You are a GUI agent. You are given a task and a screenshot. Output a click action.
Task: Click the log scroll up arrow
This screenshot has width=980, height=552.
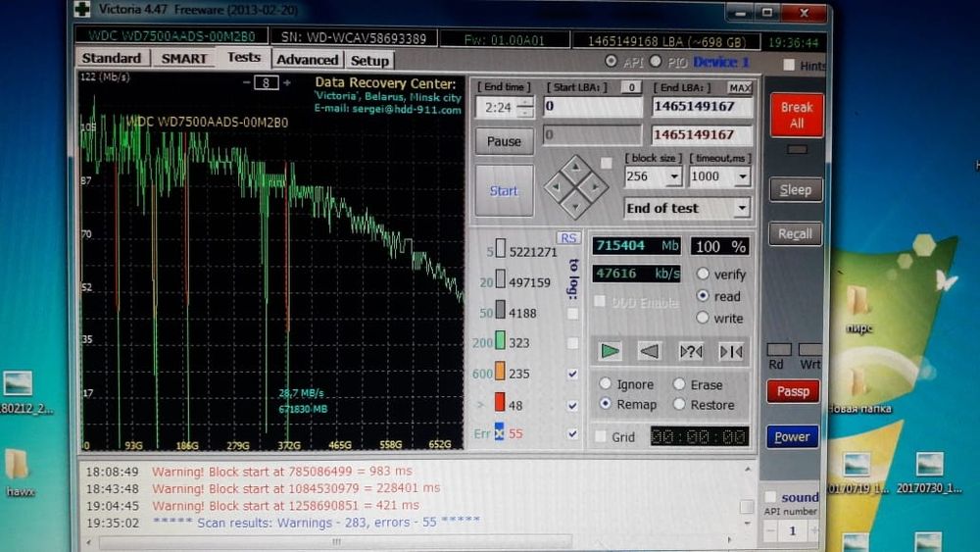click(x=748, y=469)
